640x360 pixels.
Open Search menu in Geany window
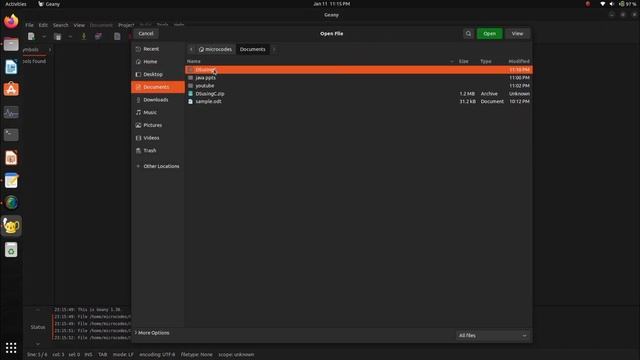(60, 25)
